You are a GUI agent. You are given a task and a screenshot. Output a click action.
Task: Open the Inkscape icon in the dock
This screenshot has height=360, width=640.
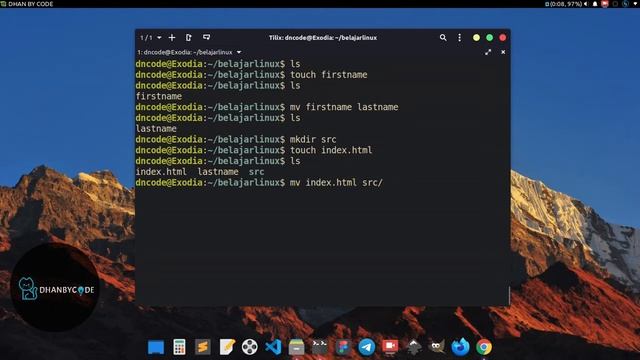(413, 347)
